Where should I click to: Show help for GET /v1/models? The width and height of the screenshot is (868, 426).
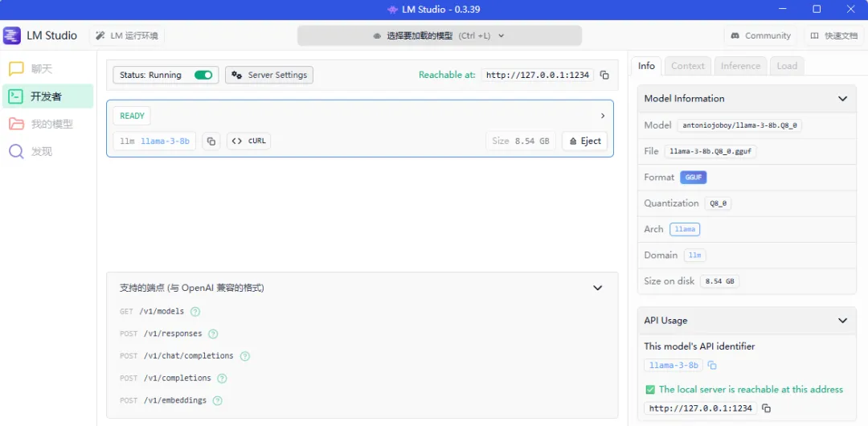194,311
